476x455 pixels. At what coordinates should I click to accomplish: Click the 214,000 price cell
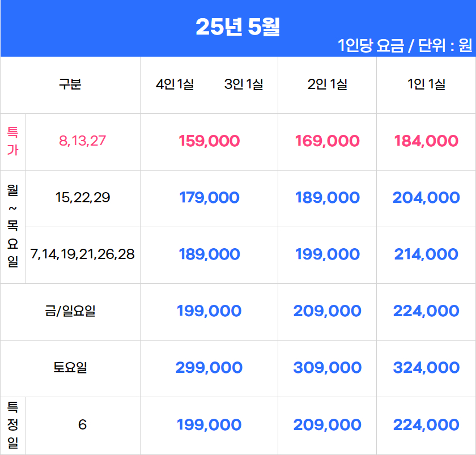pos(426,254)
